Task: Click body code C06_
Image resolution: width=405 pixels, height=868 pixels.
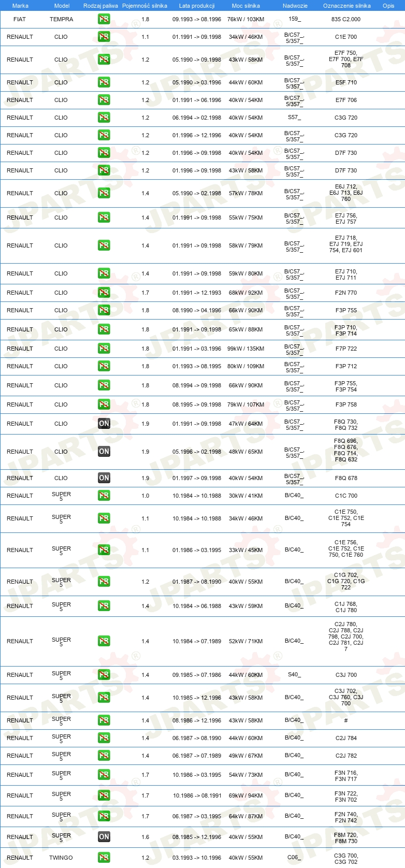Action: pyautogui.click(x=294, y=857)
